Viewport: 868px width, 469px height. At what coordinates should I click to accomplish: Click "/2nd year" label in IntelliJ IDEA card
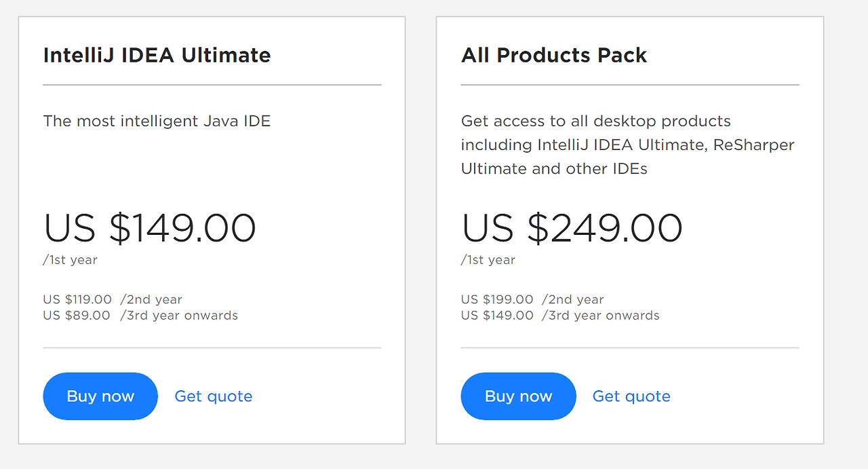tap(151, 299)
